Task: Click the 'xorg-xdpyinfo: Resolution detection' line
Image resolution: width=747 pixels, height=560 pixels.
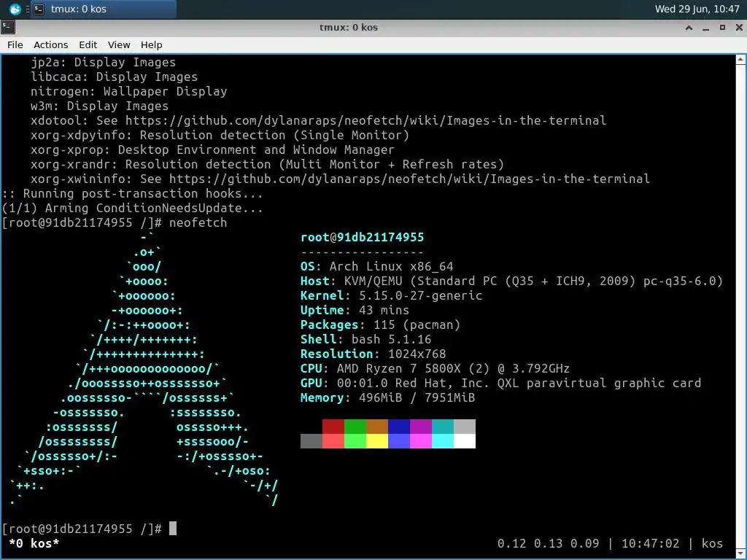Action: tap(220, 135)
